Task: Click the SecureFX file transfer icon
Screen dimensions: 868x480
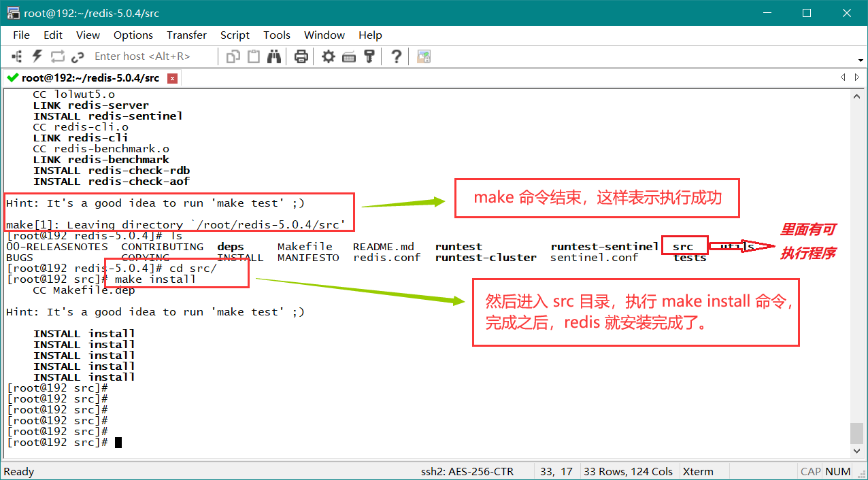Action: pos(424,56)
